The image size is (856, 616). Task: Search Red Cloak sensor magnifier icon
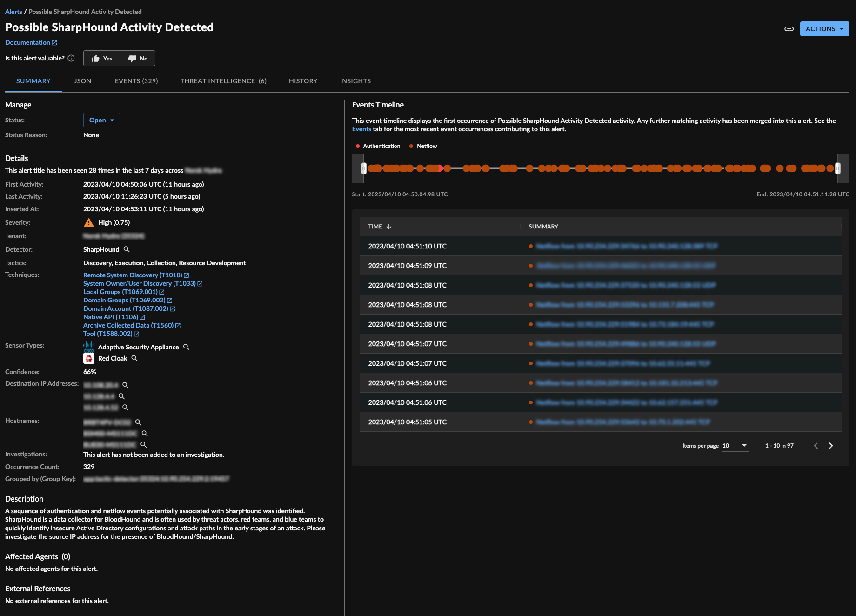[134, 358]
